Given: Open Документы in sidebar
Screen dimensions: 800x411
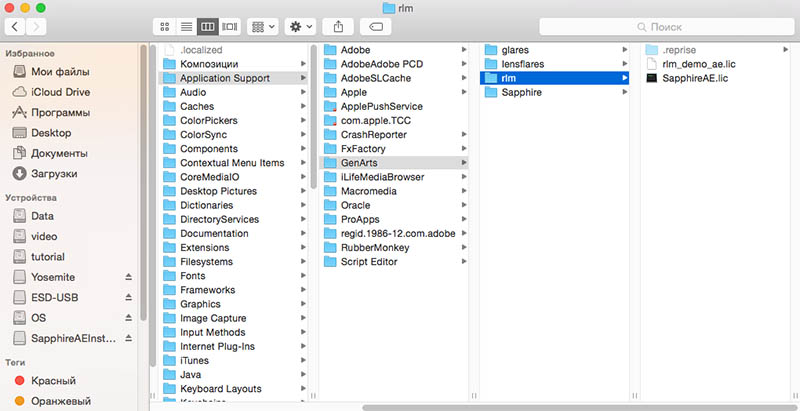Looking at the screenshot, I should pyautogui.click(x=59, y=153).
